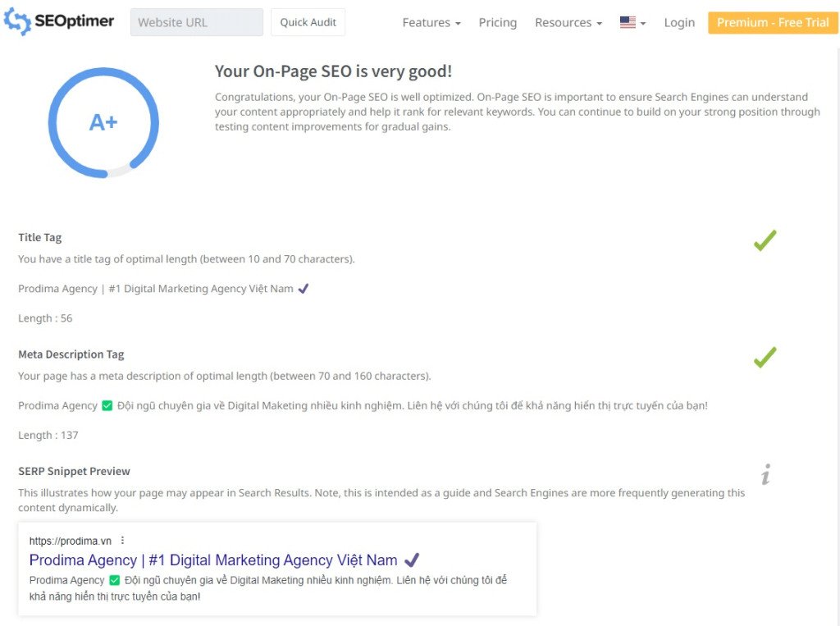Click the 'Meta Description Tag' heading
This screenshot has width=840, height=626.
coord(71,354)
